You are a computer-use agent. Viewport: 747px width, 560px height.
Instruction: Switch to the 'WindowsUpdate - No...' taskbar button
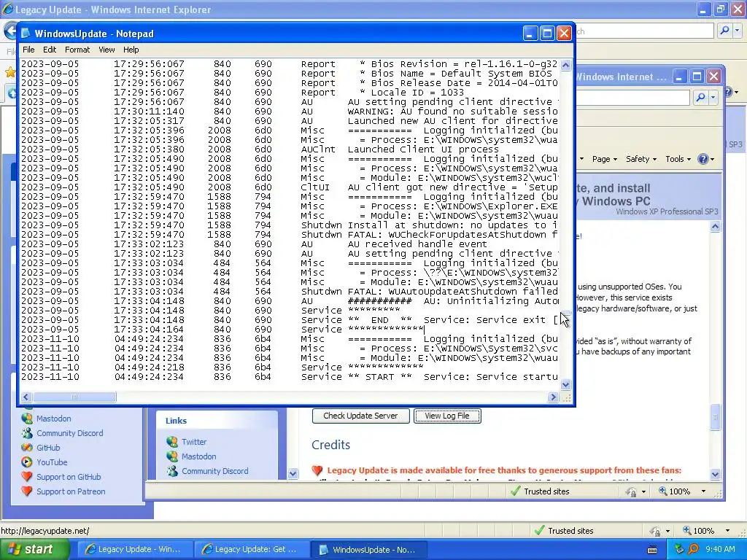[368, 550]
